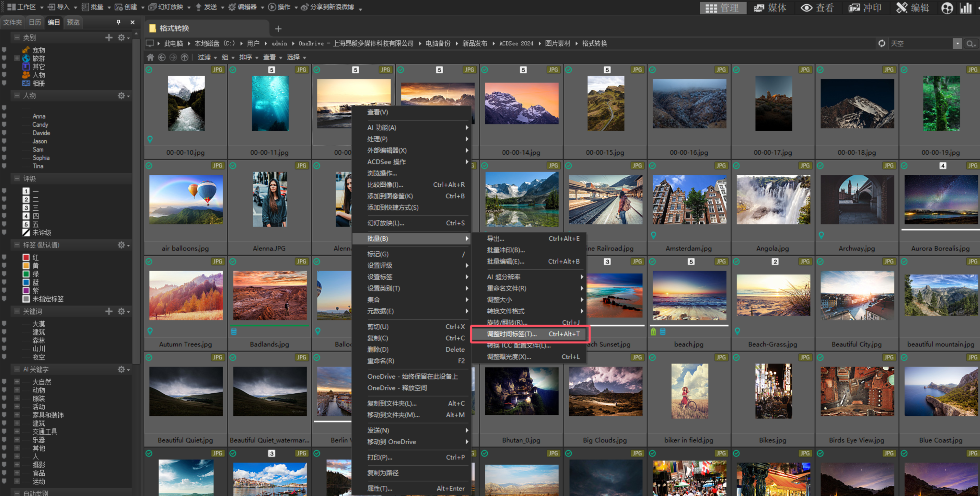Image resolution: width=980 pixels, height=496 pixels.
Task: Switch to the 日历 calendar tab
Action: click(34, 22)
